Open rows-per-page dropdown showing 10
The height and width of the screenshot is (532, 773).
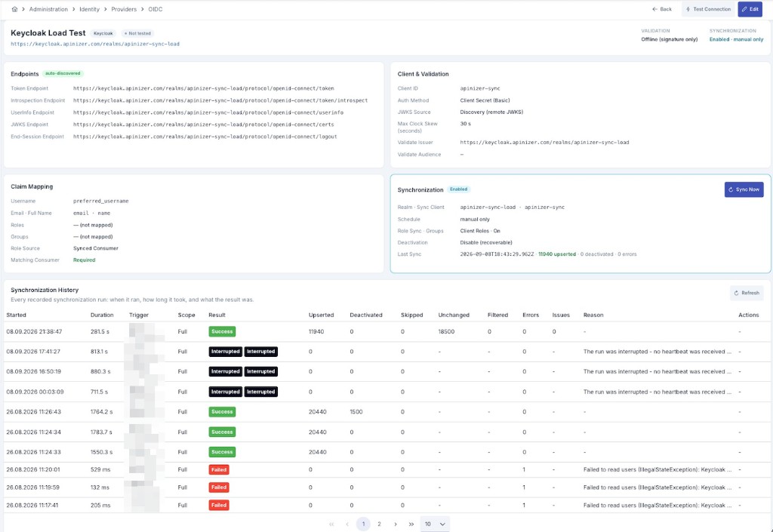click(x=435, y=524)
